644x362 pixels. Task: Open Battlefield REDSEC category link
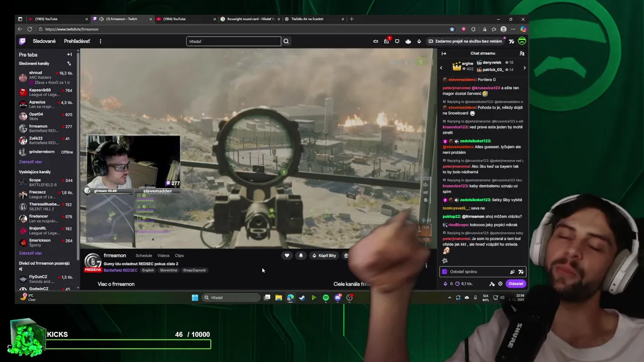click(120, 270)
